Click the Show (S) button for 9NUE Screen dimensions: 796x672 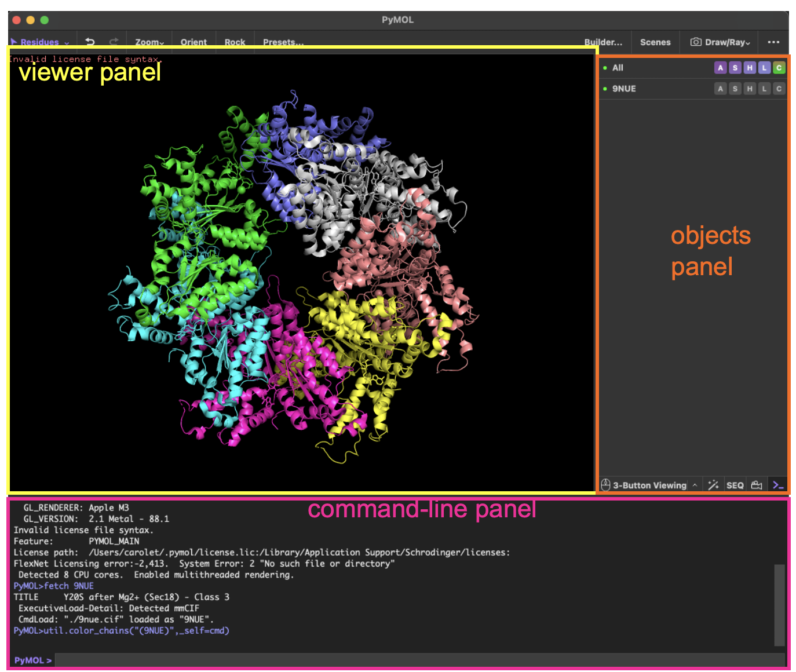735,89
